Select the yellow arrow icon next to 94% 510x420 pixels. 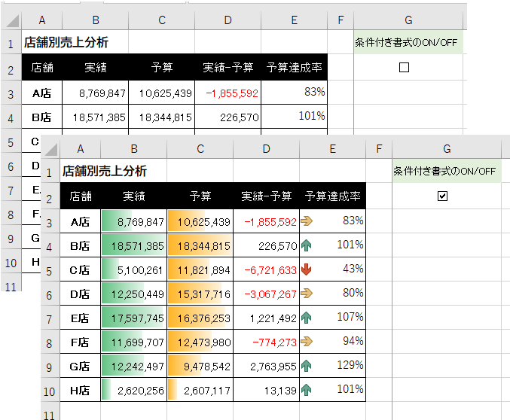[307, 342]
